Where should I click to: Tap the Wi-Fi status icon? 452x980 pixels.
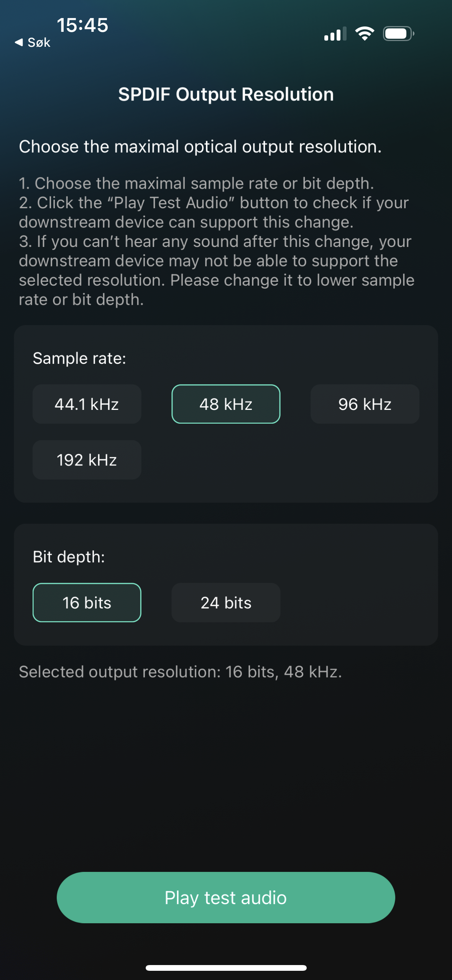pos(365,34)
